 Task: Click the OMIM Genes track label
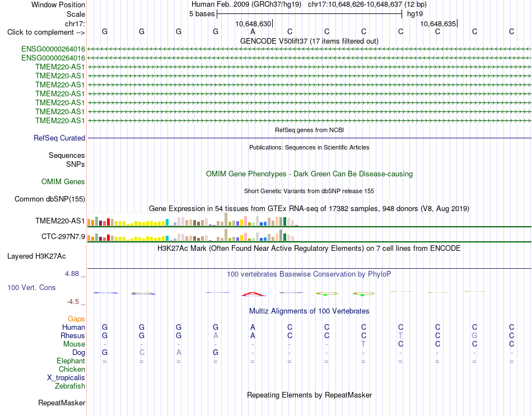pyautogui.click(x=63, y=182)
